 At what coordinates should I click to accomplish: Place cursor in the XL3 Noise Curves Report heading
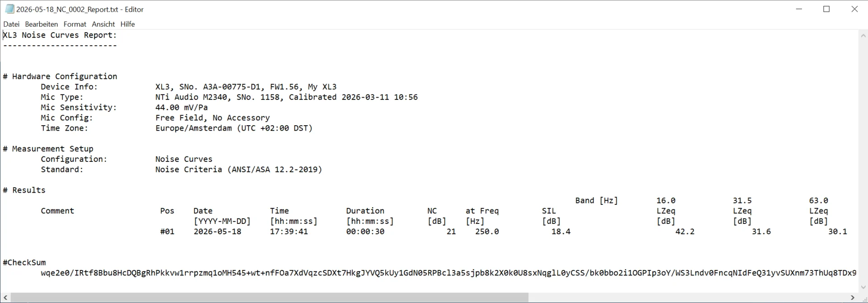tap(60, 35)
